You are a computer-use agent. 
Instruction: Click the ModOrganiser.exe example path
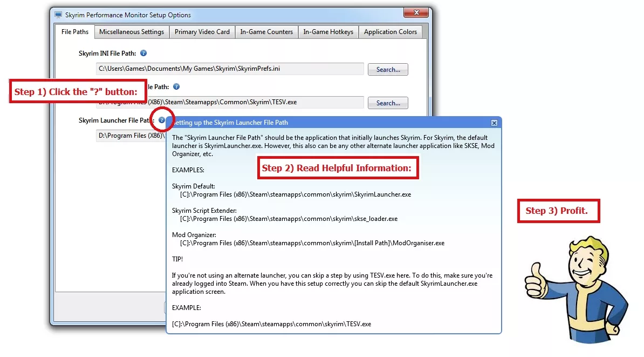pos(312,243)
